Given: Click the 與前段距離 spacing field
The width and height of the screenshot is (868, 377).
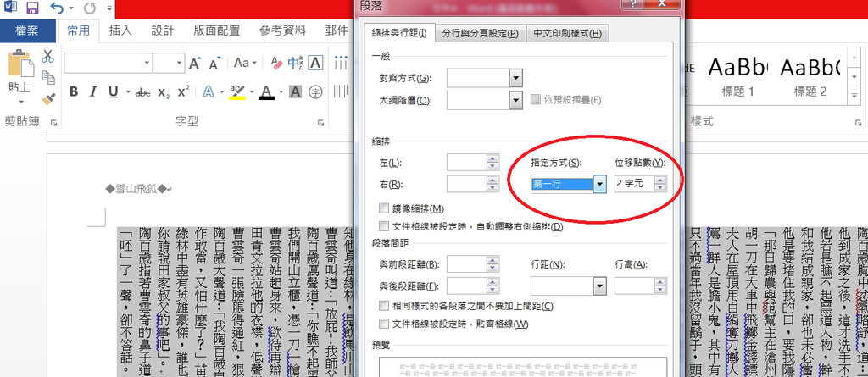Looking at the screenshot, I should (x=467, y=264).
